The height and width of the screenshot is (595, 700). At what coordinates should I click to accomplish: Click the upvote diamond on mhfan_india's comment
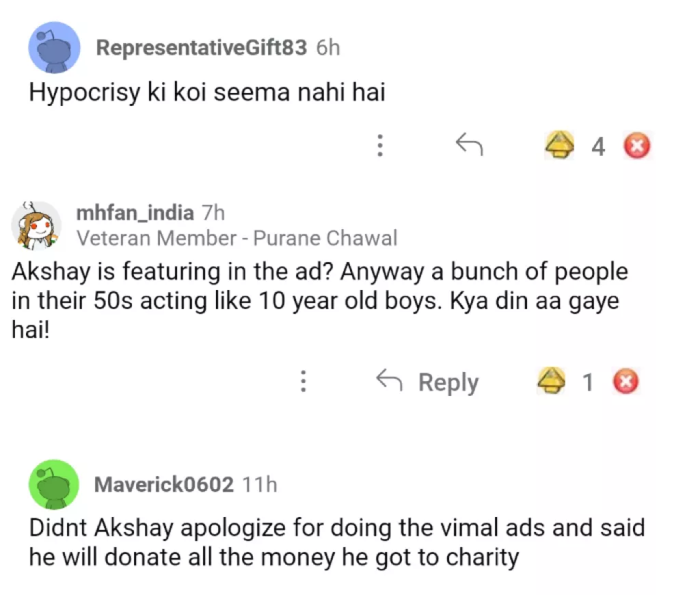tap(552, 382)
